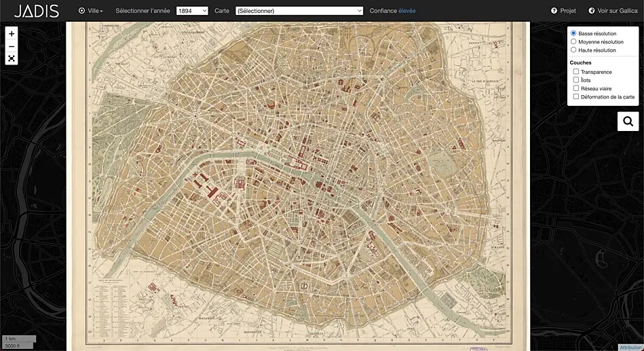Click the 3000 ft scale bar
644x351 pixels.
(x=18, y=346)
